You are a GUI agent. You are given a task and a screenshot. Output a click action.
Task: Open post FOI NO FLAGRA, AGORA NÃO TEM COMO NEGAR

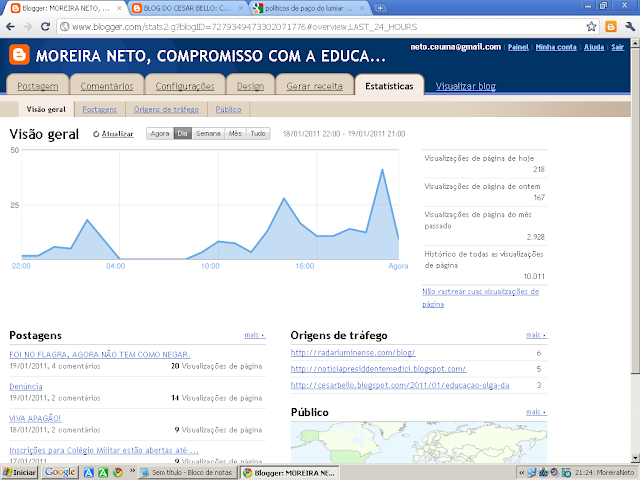pos(100,354)
